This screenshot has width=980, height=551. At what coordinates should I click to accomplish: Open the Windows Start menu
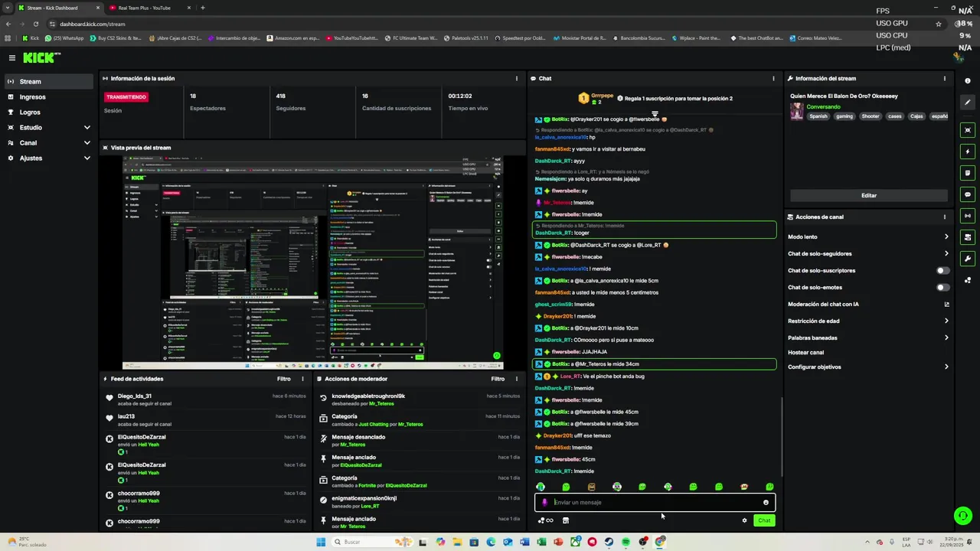tap(321, 542)
